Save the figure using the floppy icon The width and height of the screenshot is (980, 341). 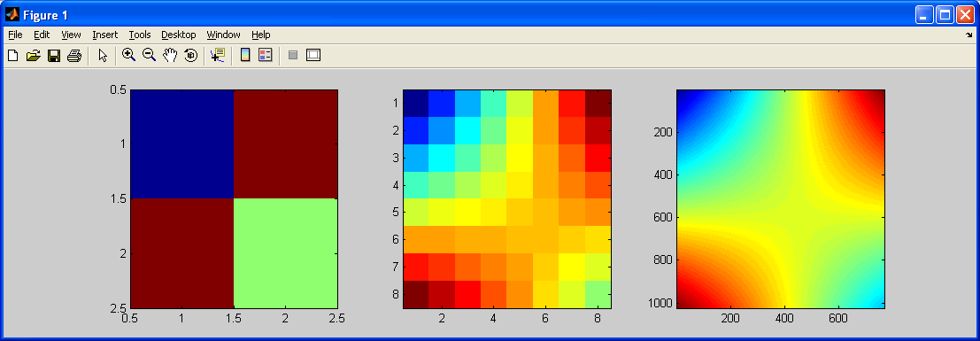pos(54,56)
